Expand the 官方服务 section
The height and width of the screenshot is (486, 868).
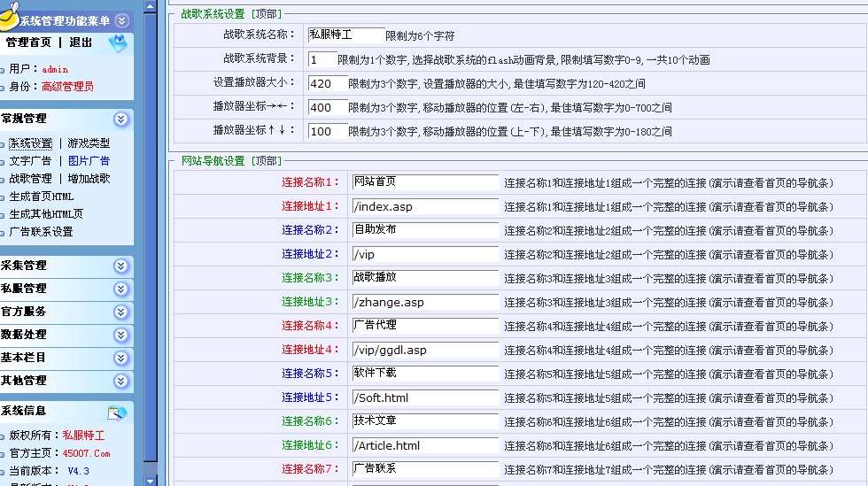tap(120, 312)
